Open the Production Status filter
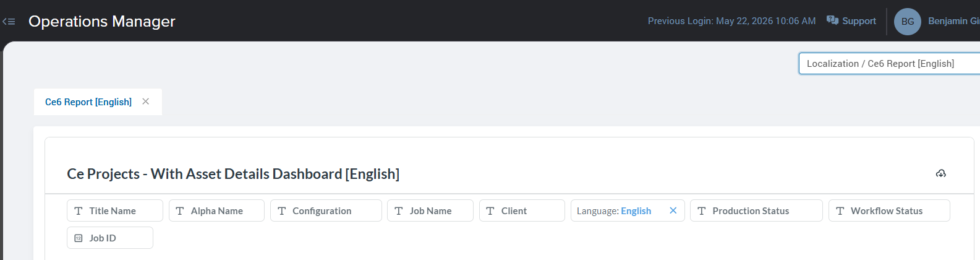The image size is (980, 260). (x=756, y=210)
